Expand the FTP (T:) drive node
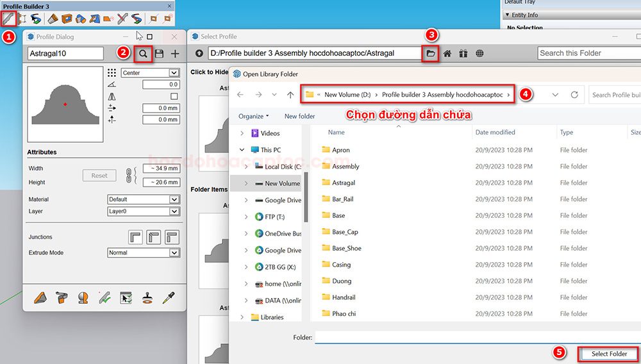This screenshot has width=641, height=364. (x=246, y=217)
